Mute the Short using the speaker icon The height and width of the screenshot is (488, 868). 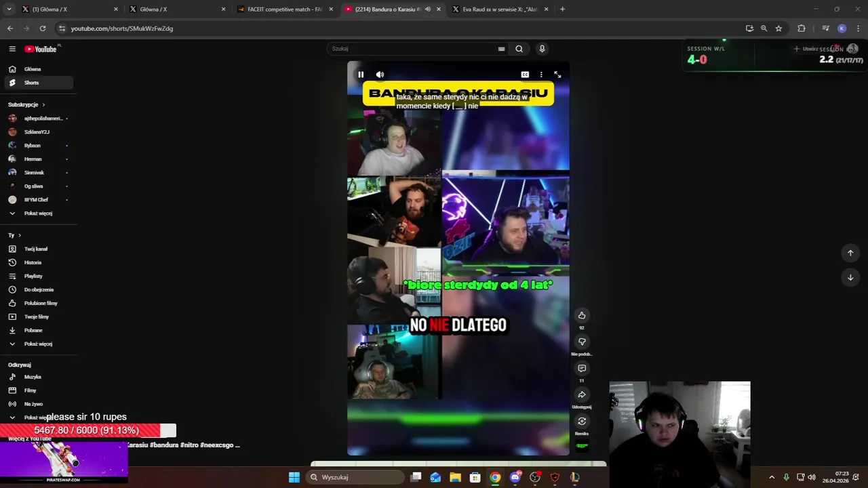(x=380, y=75)
